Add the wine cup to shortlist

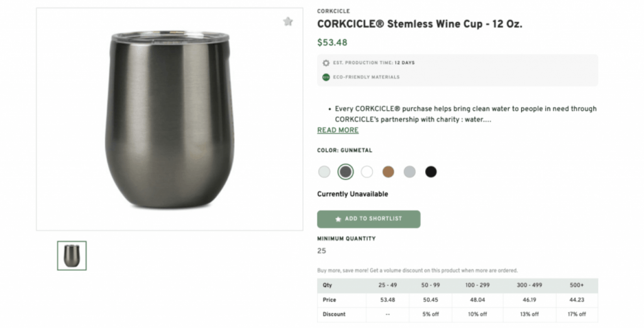[x=369, y=219]
